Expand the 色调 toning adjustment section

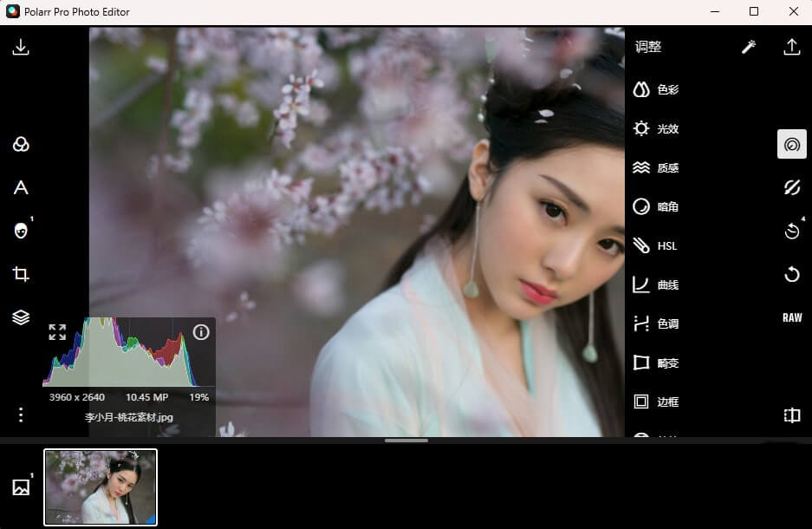pyautogui.click(x=656, y=323)
